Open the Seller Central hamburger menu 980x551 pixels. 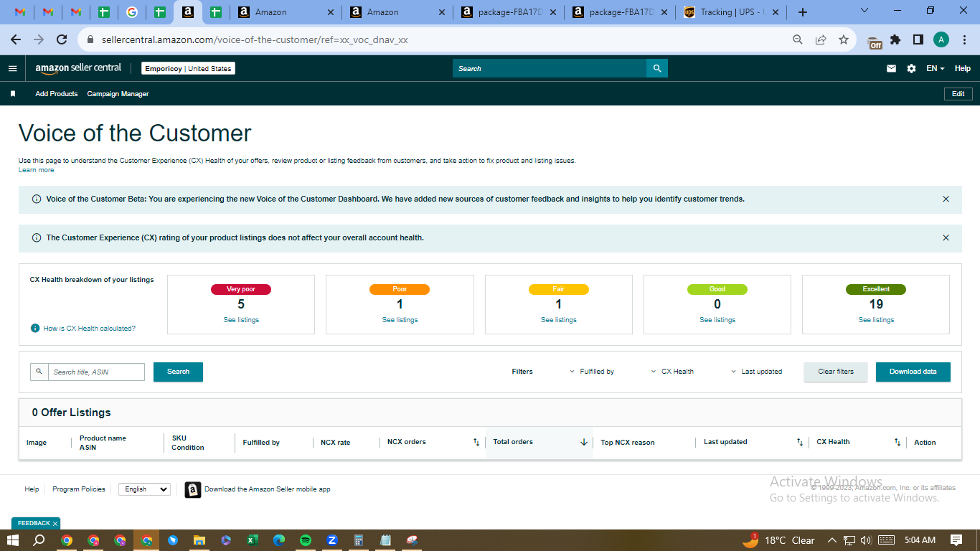tap(12, 69)
